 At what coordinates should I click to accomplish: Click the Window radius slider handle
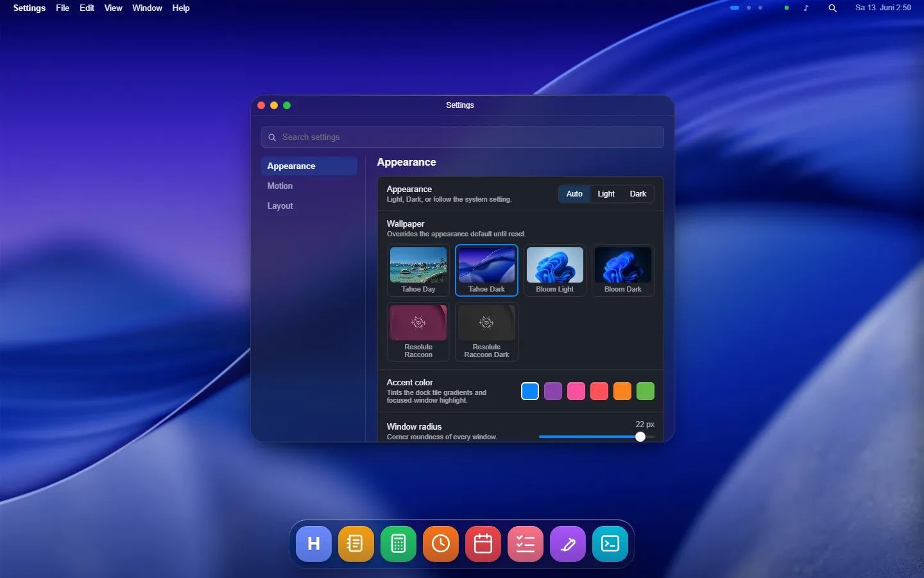click(640, 437)
